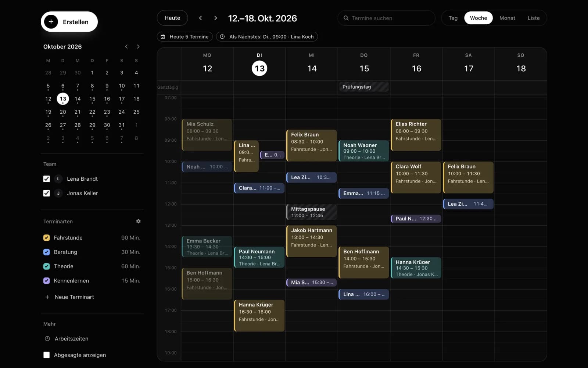The width and height of the screenshot is (588, 368).
Task: Switch to Liste view
Action: point(534,18)
